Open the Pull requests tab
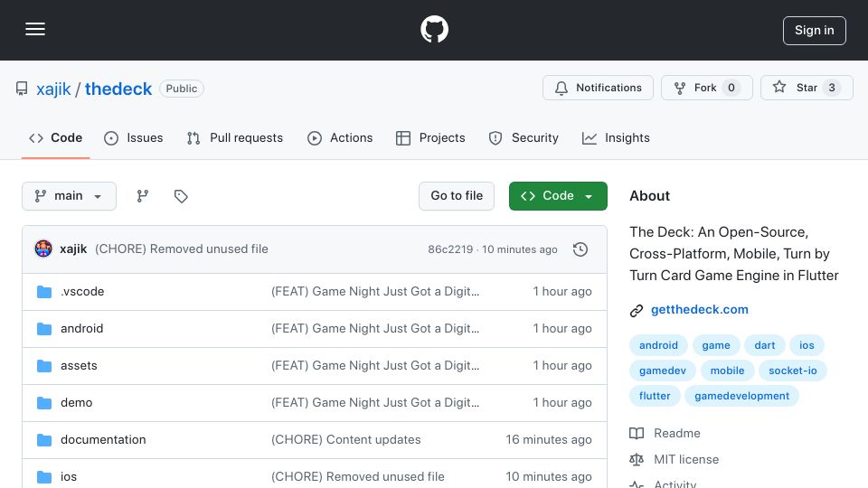This screenshot has height=488, width=868. pyautogui.click(x=235, y=137)
